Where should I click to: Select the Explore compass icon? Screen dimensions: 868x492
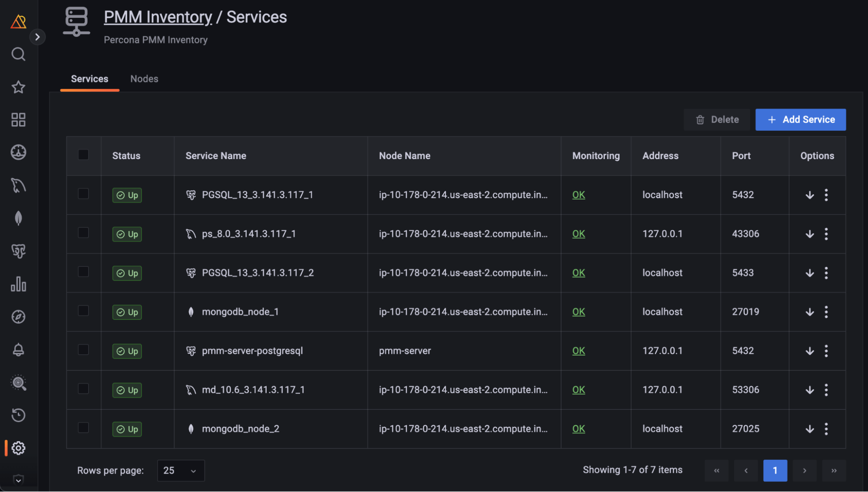point(18,317)
